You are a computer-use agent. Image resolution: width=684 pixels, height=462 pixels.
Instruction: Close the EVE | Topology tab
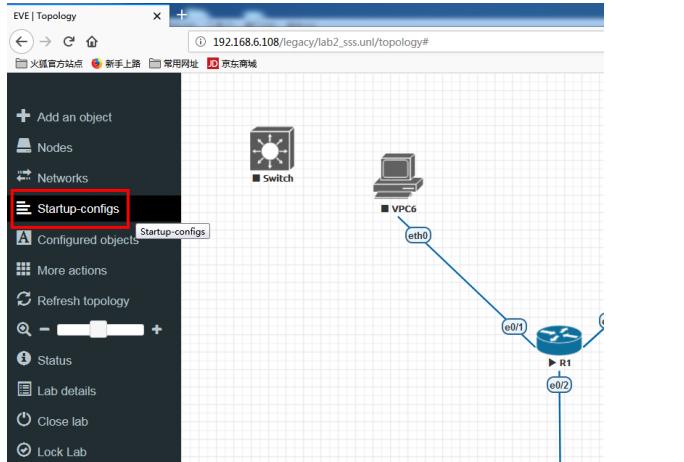click(x=157, y=16)
